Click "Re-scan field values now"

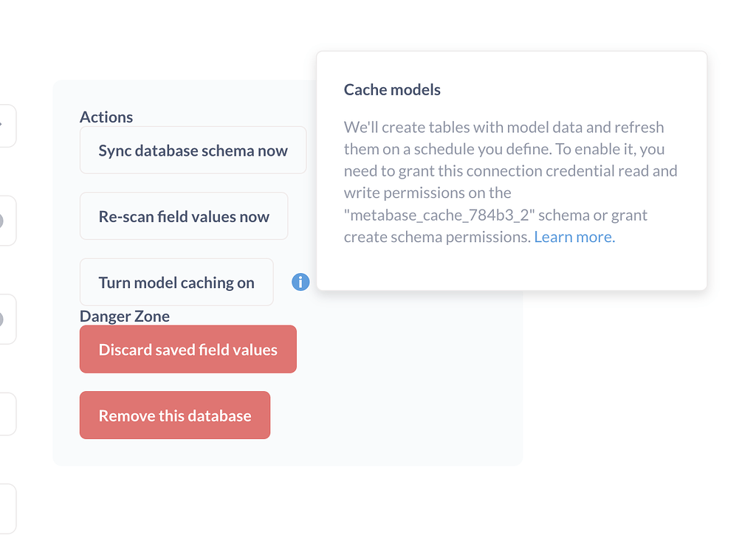click(x=183, y=216)
